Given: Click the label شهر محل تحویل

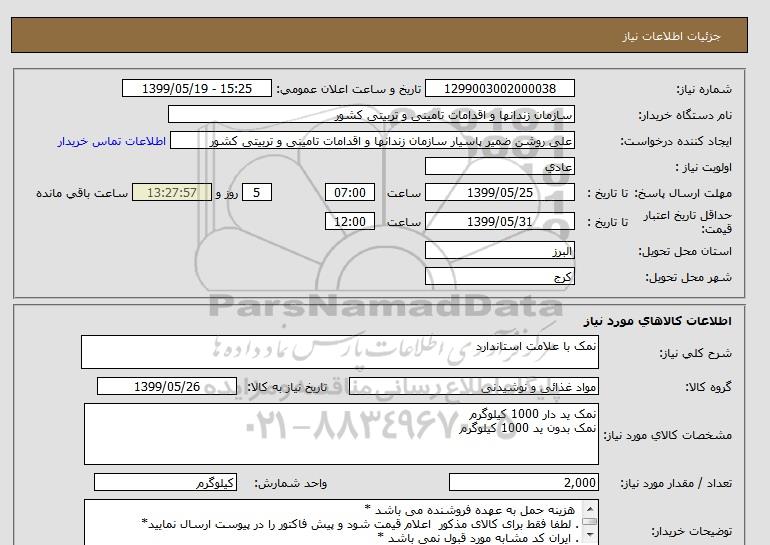Looking at the screenshot, I should [x=688, y=277].
